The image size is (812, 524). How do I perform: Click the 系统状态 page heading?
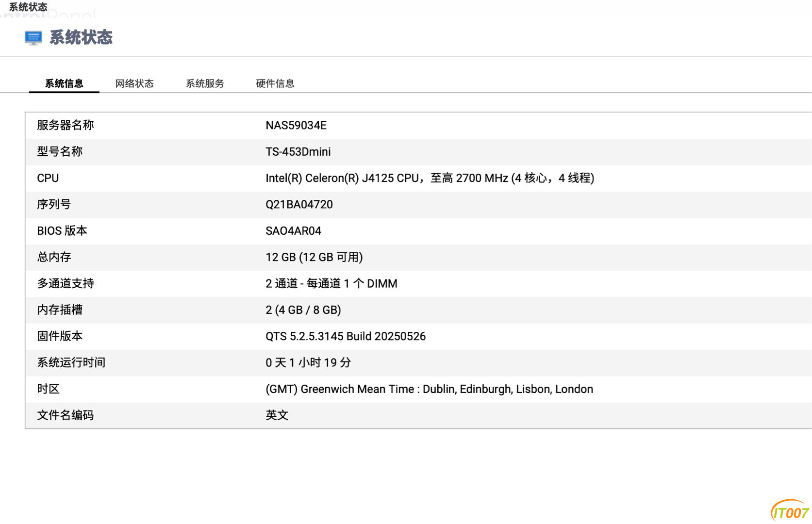[x=81, y=37]
